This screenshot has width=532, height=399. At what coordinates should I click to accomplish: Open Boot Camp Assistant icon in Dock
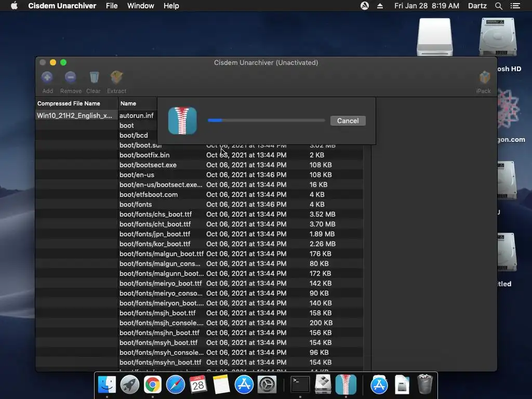(x=323, y=384)
